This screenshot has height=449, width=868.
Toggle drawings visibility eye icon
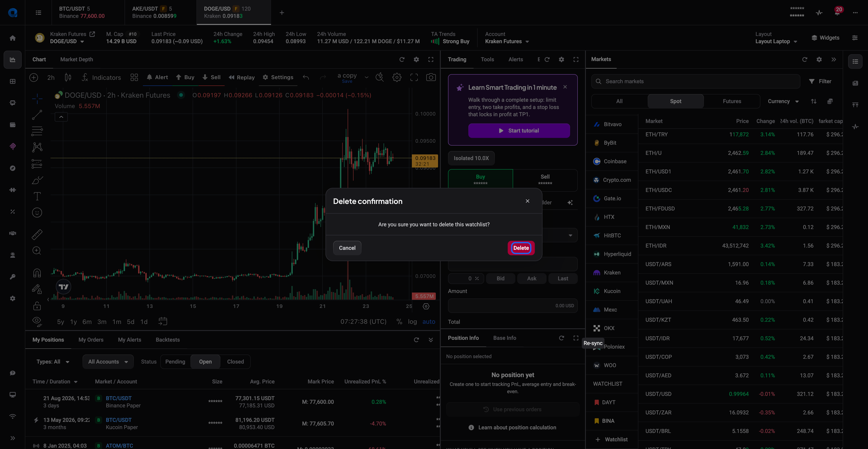pyautogui.click(x=37, y=321)
